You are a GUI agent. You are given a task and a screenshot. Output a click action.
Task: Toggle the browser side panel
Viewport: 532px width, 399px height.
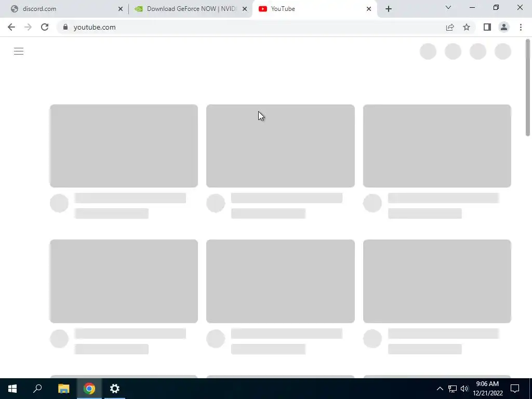pyautogui.click(x=487, y=27)
